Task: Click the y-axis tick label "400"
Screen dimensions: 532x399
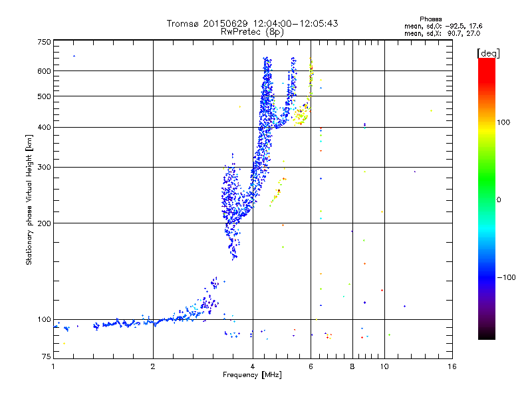Action: (x=45, y=128)
